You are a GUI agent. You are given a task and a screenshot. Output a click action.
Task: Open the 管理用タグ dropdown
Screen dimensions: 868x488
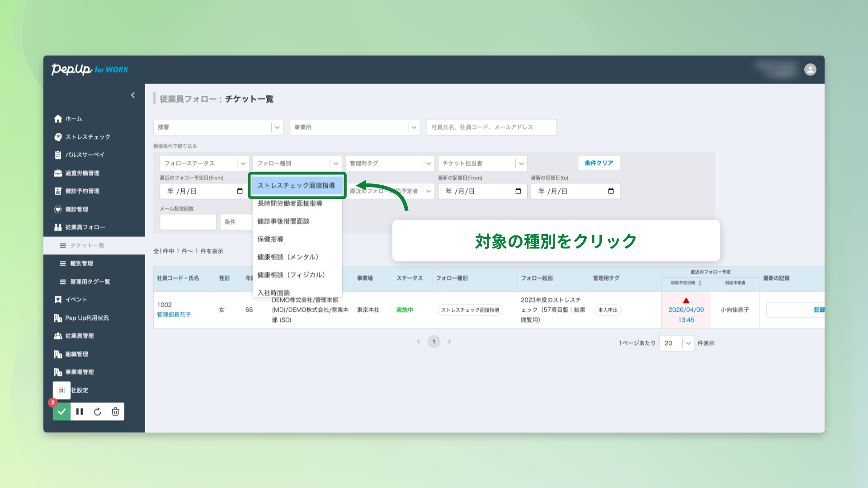click(390, 164)
